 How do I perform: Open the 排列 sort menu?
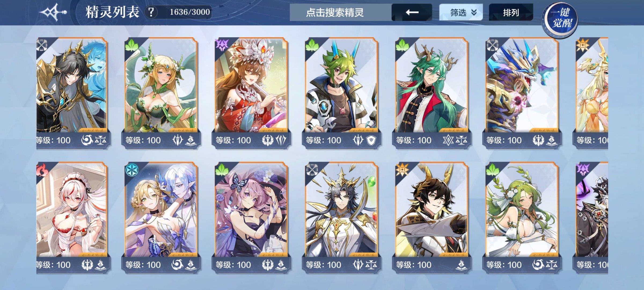point(511,12)
